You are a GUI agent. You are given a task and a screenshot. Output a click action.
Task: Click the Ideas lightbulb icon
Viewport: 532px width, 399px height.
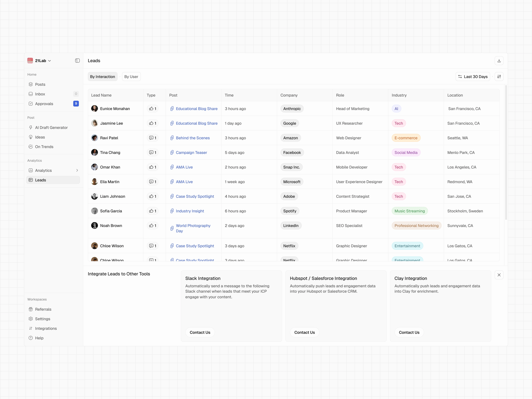tap(31, 137)
